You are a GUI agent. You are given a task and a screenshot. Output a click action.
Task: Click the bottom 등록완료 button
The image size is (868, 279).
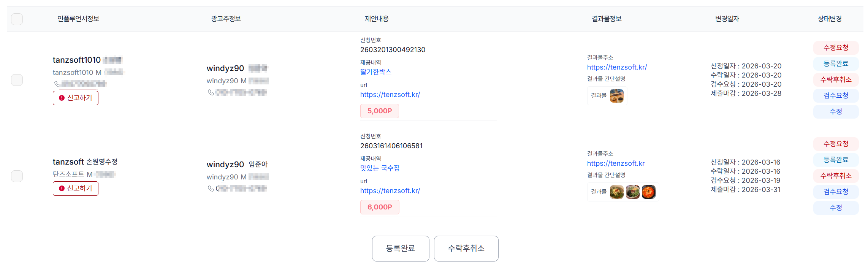(x=400, y=249)
